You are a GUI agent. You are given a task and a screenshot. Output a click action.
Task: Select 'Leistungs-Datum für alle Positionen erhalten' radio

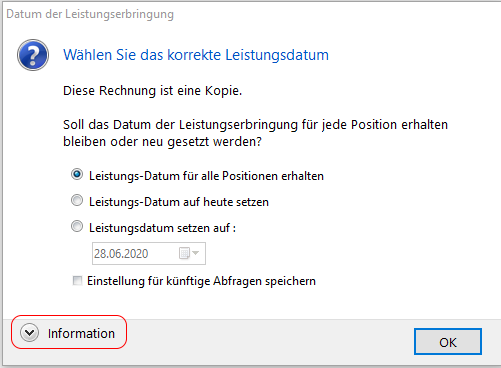coord(77,174)
